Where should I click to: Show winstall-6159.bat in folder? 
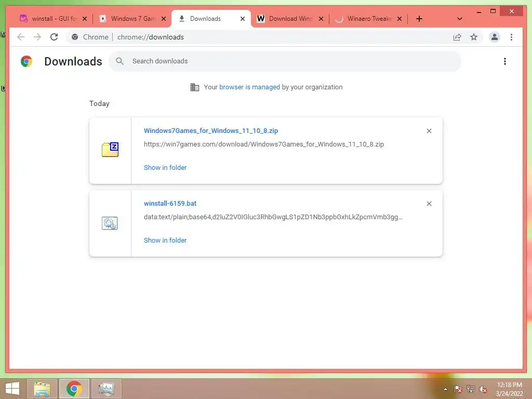click(x=165, y=240)
